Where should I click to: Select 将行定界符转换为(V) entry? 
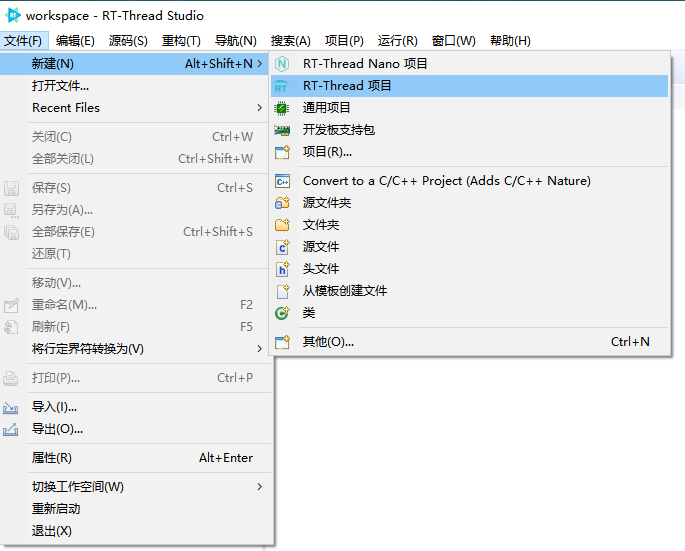(x=134, y=349)
